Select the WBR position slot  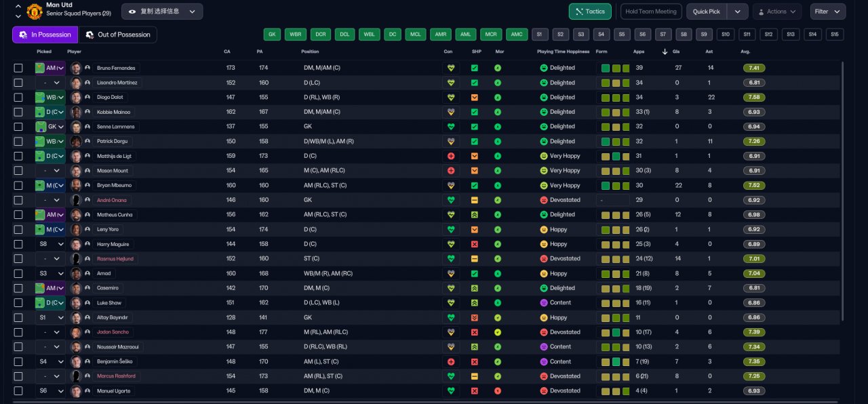point(295,34)
